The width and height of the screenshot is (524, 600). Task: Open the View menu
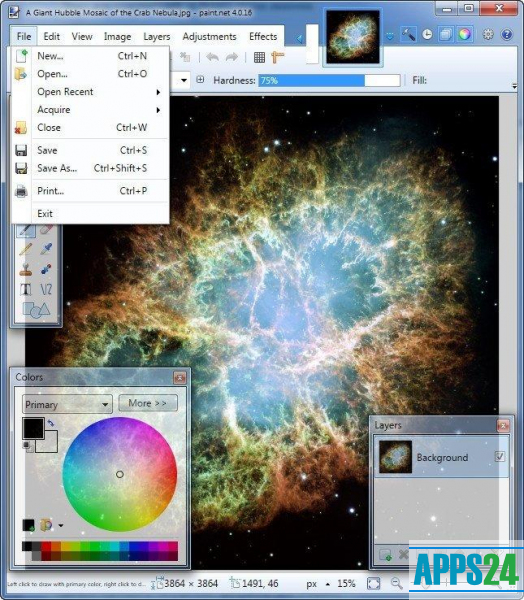pyautogui.click(x=82, y=36)
